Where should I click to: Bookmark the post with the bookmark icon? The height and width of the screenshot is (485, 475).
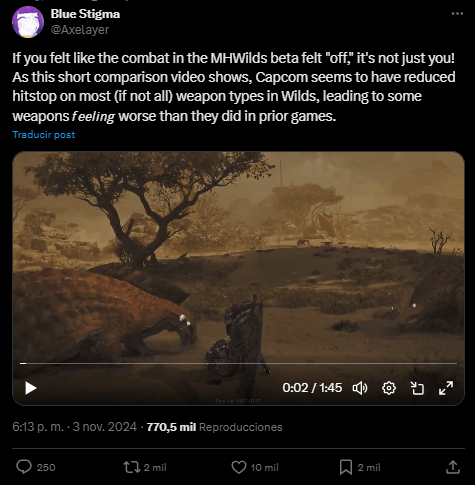point(346,467)
